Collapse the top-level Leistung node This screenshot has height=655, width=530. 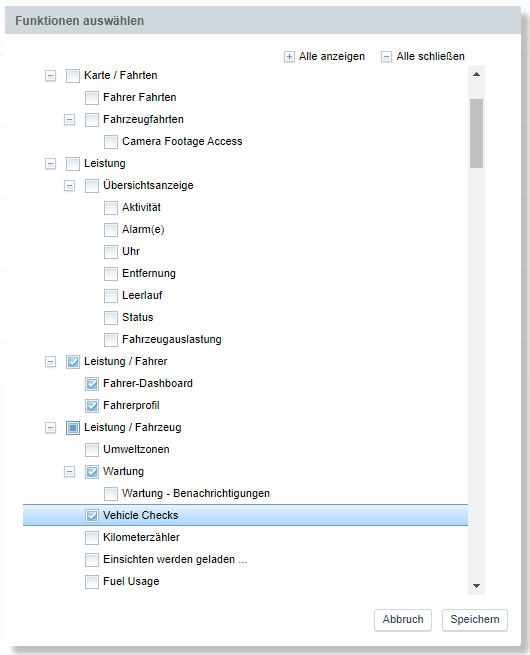coord(50,164)
